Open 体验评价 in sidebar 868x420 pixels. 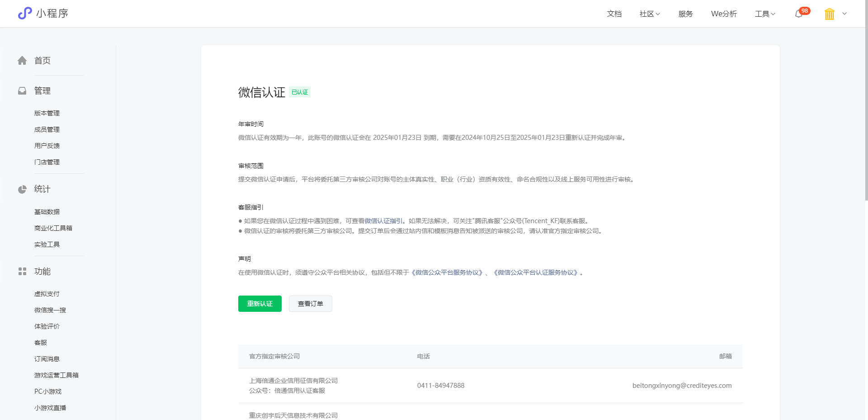click(x=47, y=326)
